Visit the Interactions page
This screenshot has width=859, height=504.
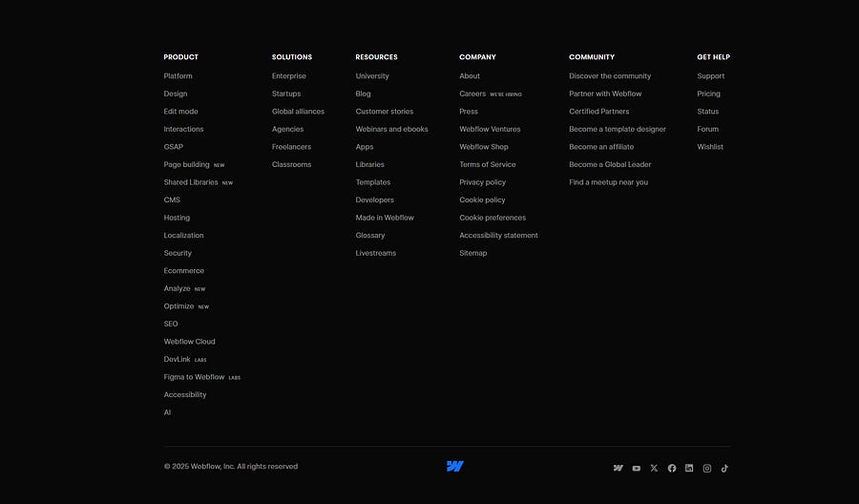[183, 129]
